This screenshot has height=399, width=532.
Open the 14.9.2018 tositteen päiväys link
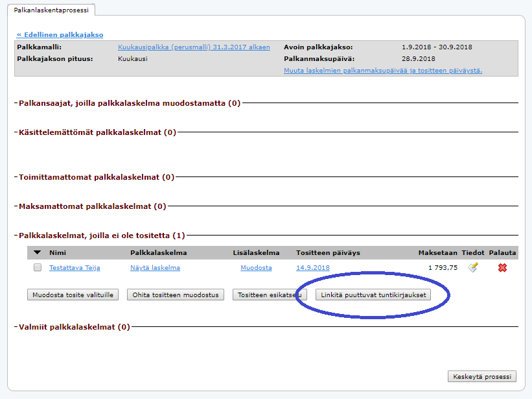(x=313, y=267)
